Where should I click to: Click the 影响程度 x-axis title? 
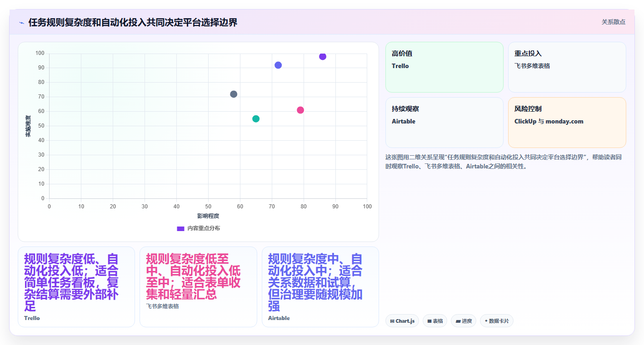[x=208, y=216]
